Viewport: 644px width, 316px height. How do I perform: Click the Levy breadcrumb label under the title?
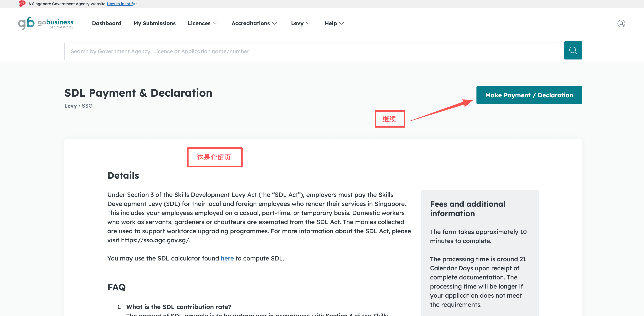pyautogui.click(x=70, y=106)
